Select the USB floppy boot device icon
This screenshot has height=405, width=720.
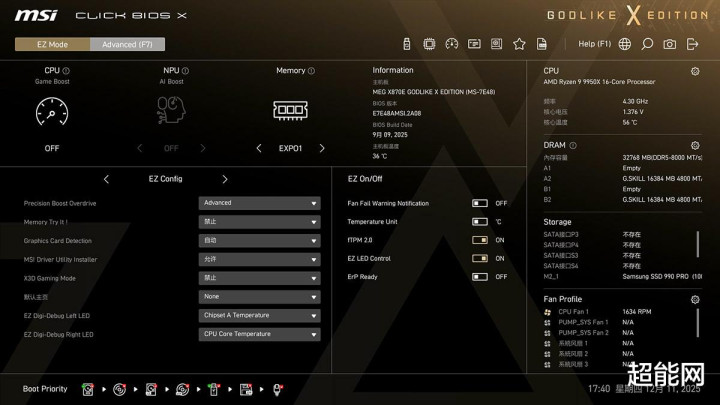pyautogui.click(x=246, y=389)
